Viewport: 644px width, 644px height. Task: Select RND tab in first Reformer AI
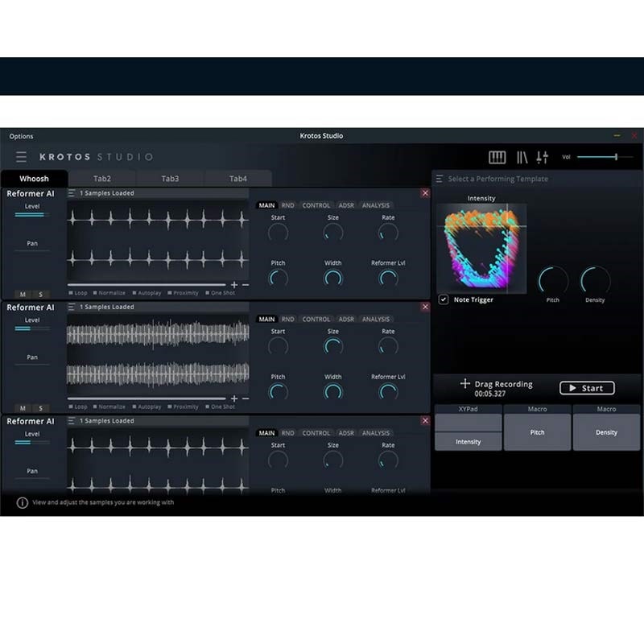pos(288,205)
